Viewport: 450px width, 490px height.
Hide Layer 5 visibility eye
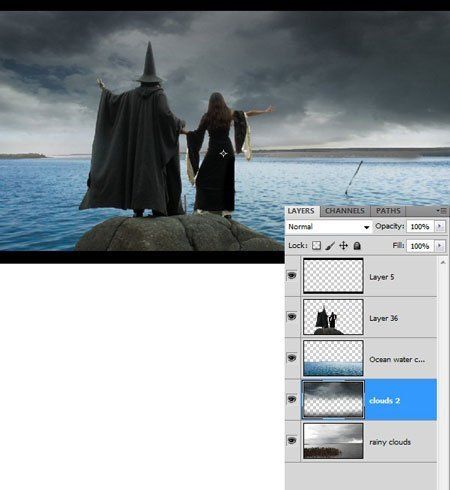point(292,276)
